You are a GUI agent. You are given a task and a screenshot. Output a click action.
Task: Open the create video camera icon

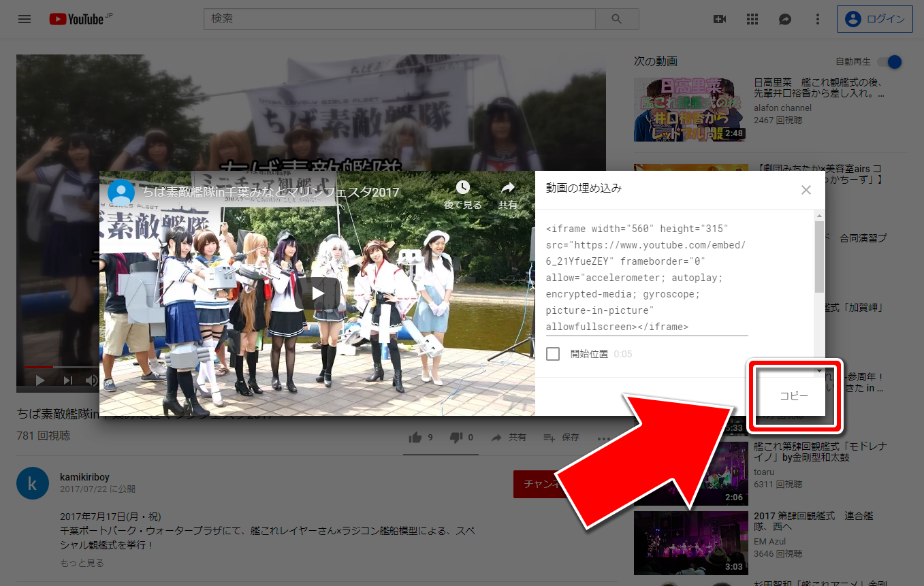[720, 19]
